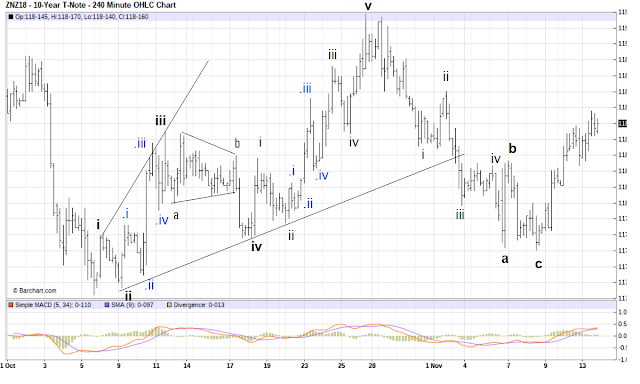Click the last-price marker on the price axis
Viewport: 640px width, 384px height.
622,123
